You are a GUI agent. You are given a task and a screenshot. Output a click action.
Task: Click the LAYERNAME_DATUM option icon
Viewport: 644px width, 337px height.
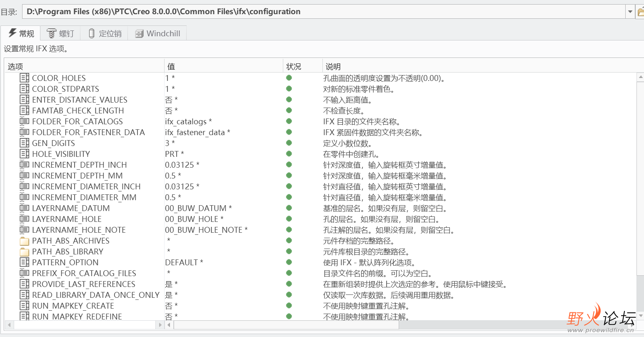point(25,208)
